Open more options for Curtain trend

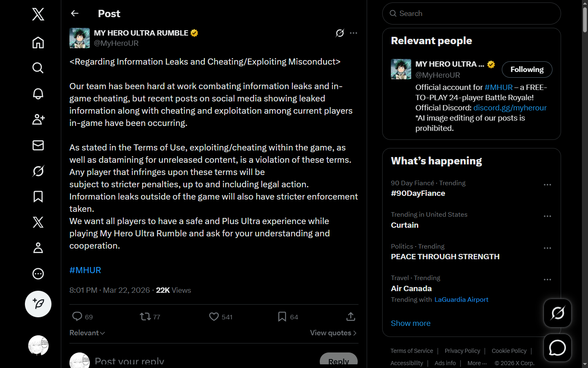click(x=548, y=216)
